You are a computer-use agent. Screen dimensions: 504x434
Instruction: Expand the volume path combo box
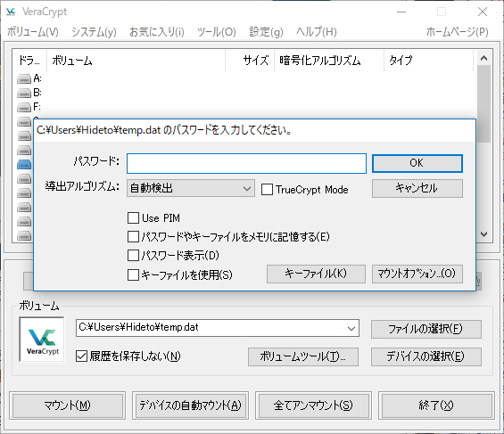pos(351,328)
